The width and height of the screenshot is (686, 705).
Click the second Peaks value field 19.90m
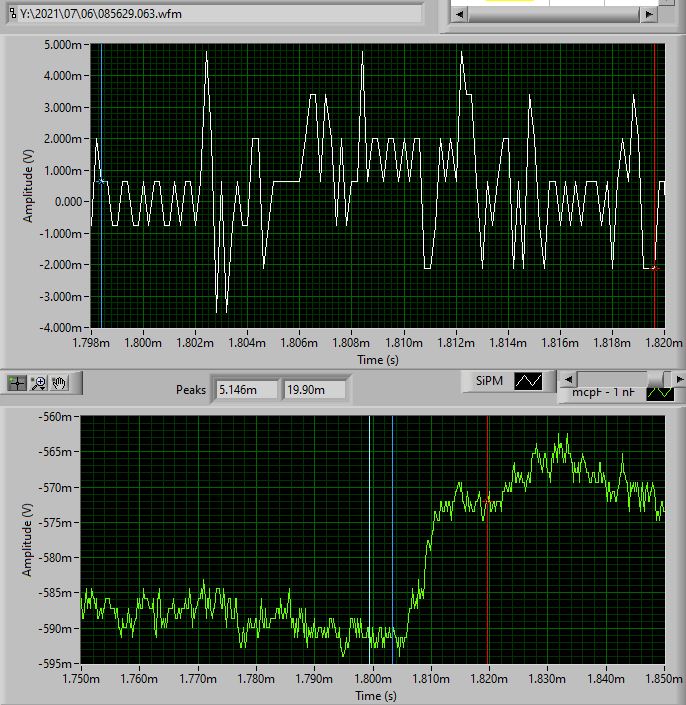click(x=314, y=389)
